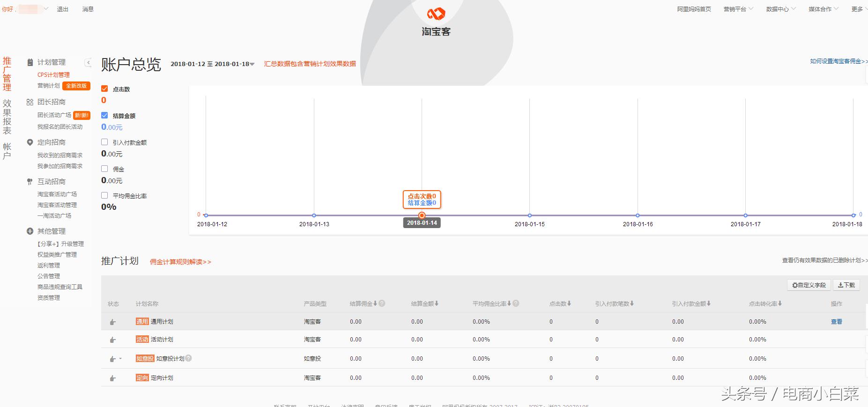Click the thumbs-up status icon for 定向计划

click(x=112, y=378)
